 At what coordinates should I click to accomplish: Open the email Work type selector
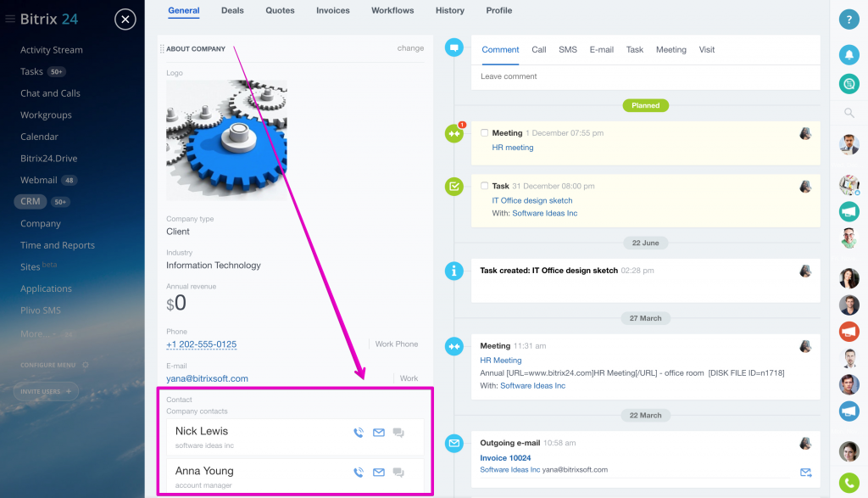tap(409, 378)
